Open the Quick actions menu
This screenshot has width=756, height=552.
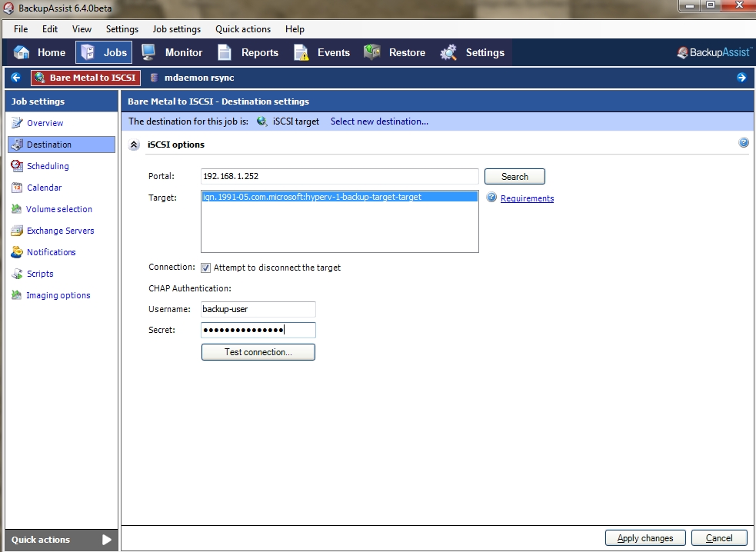[x=243, y=29]
